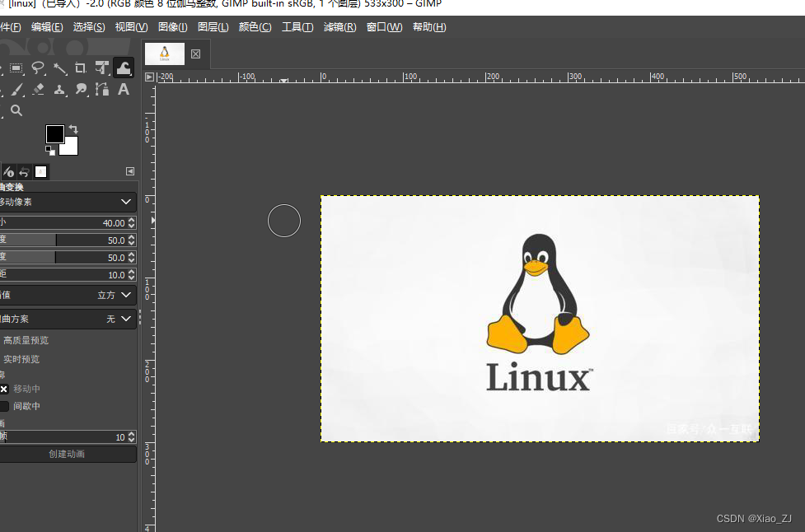Adjust stepper arrows of the frames field
805x532 pixels.
click(x=132, y=436)
